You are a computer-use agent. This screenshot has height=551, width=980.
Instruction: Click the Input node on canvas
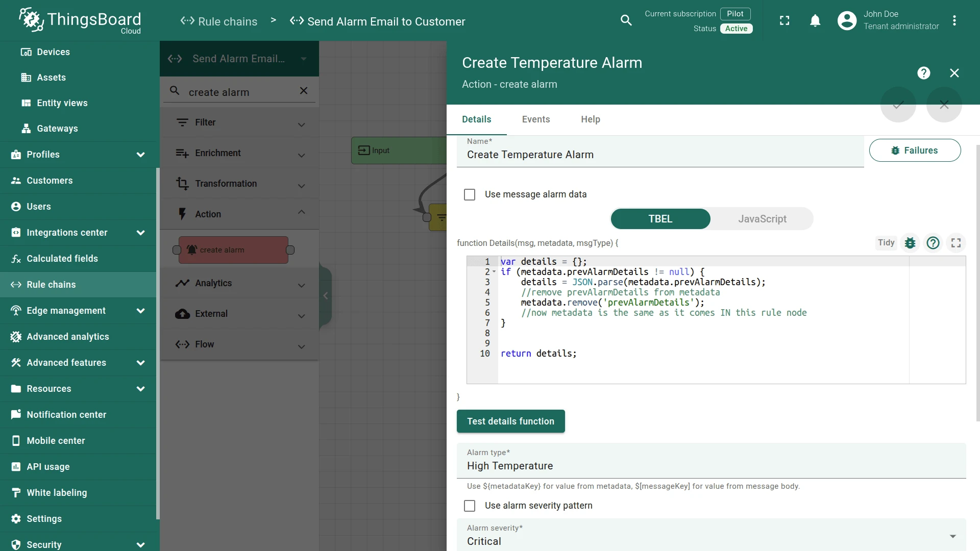(399, 151)
